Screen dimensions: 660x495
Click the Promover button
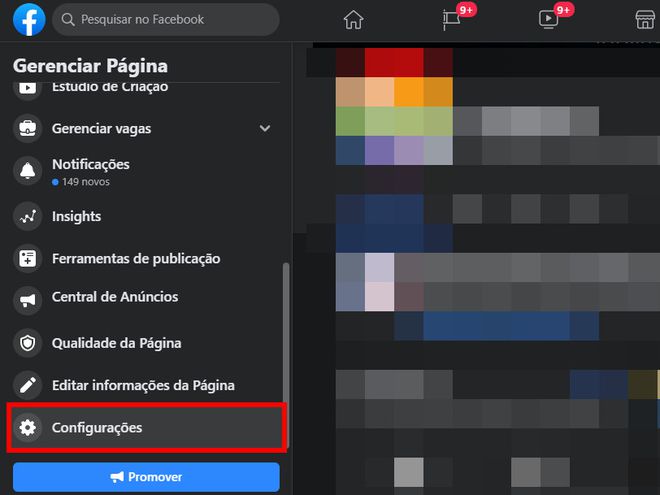click(x=146, y=477)
